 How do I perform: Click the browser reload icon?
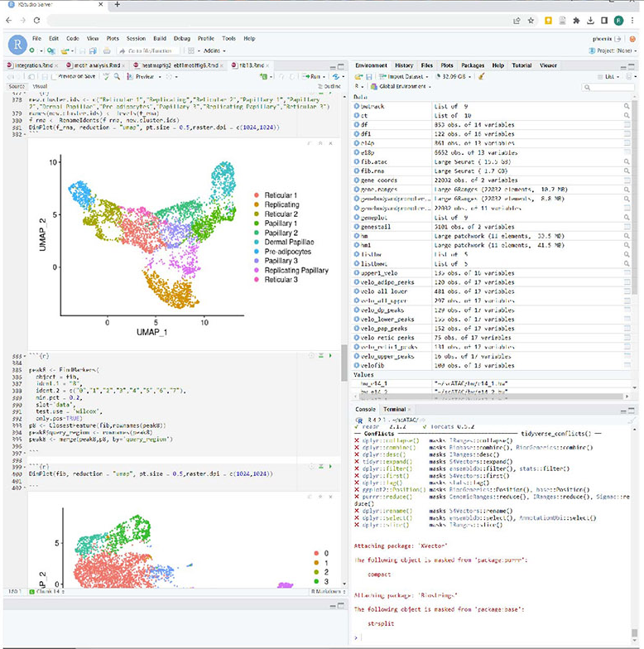36,20
